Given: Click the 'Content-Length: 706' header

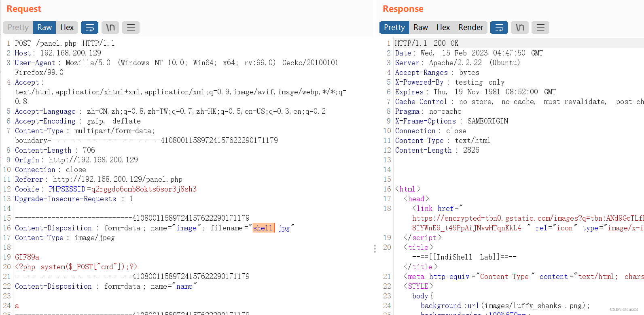Looking at the screenshot, I should 55,150.
